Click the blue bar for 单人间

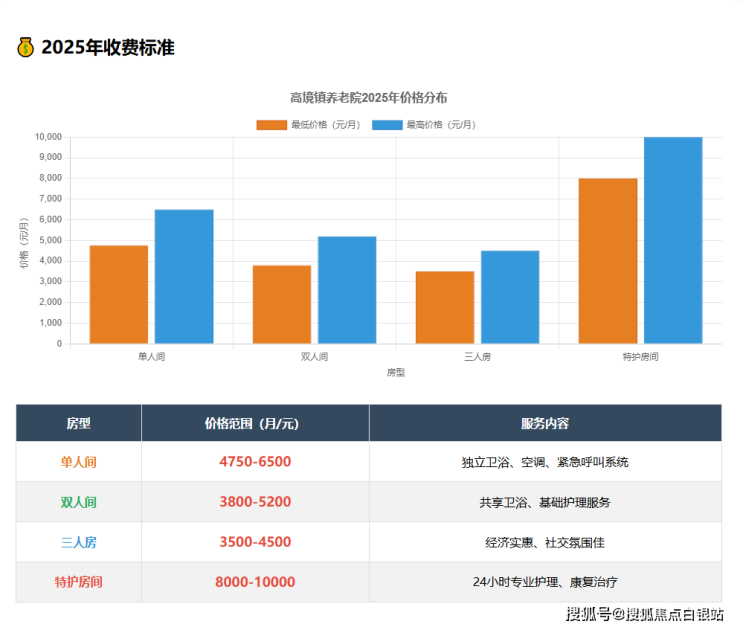[x=184, y=276]
